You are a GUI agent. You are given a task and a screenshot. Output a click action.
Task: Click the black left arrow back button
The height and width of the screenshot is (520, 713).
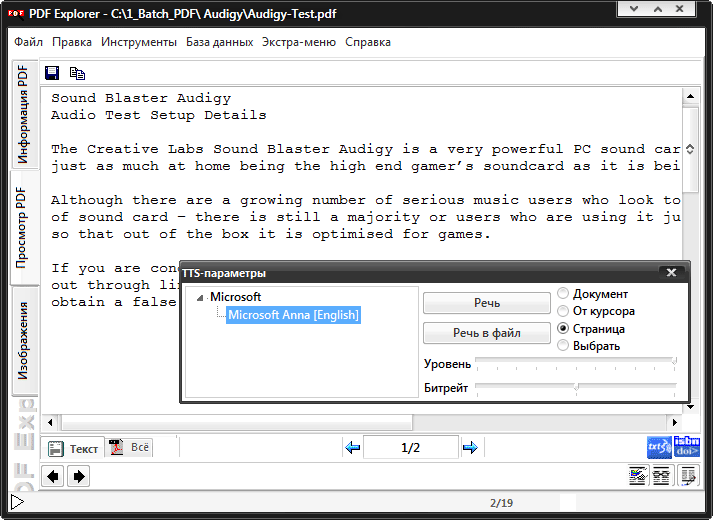coord(53,476)
